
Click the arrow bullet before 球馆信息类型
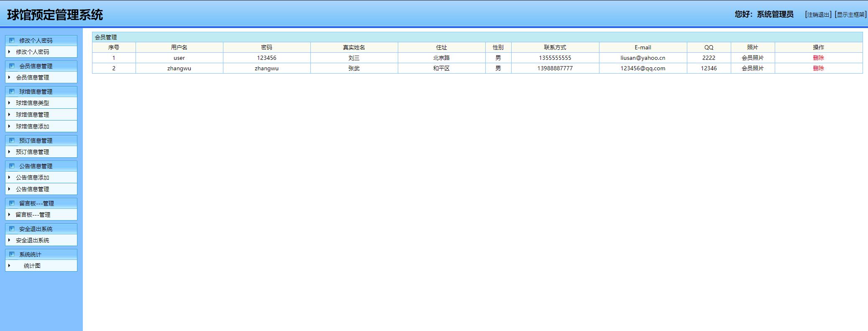pos(9,103)
